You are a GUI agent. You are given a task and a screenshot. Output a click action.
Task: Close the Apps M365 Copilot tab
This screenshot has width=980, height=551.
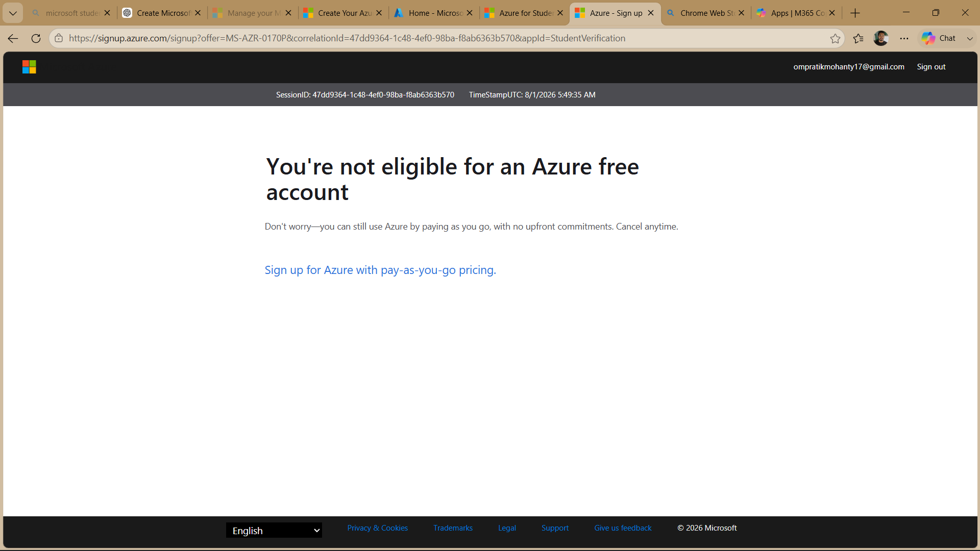pyautogui.click(x=832, y=13)
